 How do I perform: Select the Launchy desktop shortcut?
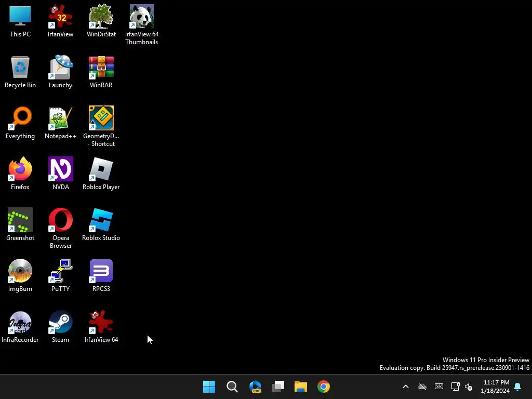(60, 72)
